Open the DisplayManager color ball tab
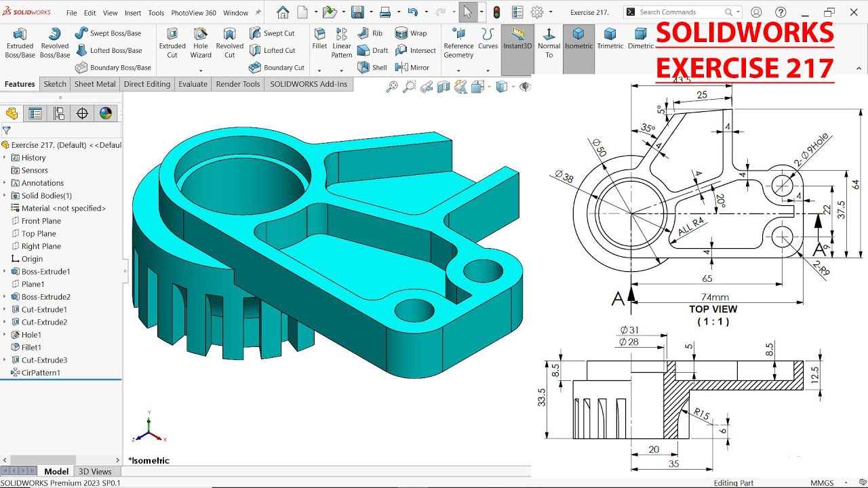 (x=106, y=113)
